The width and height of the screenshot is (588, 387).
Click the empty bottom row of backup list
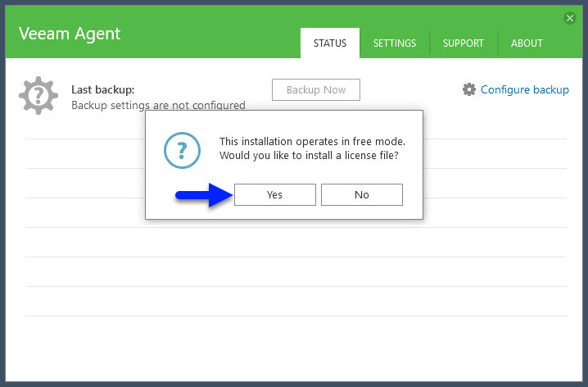coord(295,301)
